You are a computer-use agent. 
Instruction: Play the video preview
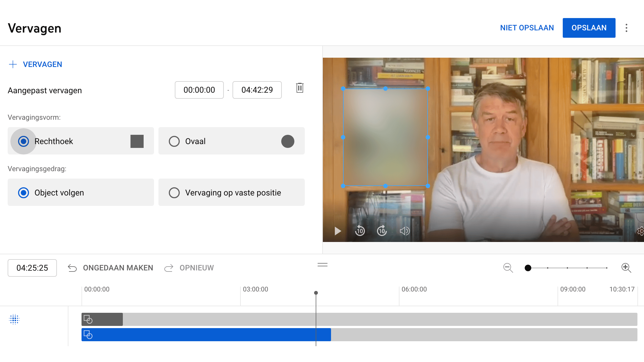tap(338, 231)
